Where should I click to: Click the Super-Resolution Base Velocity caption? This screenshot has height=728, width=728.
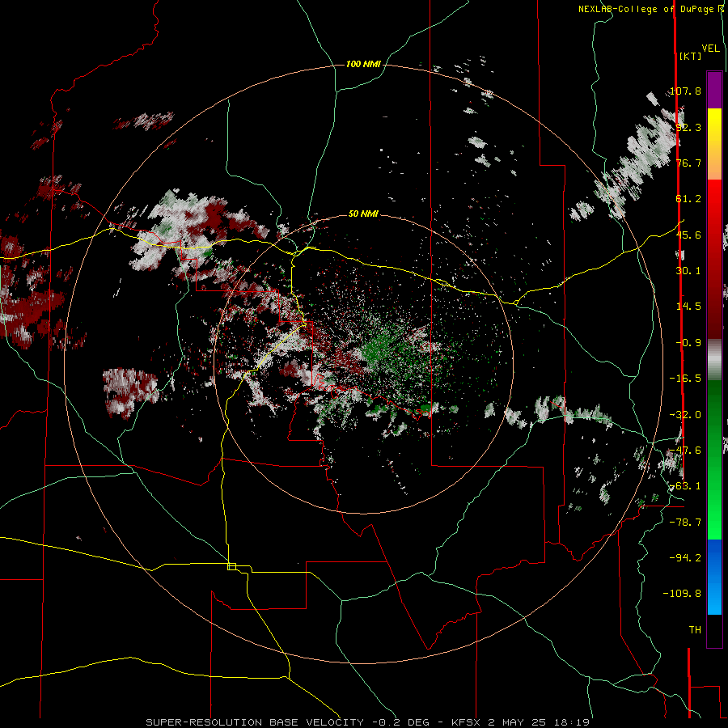[367, 722]
